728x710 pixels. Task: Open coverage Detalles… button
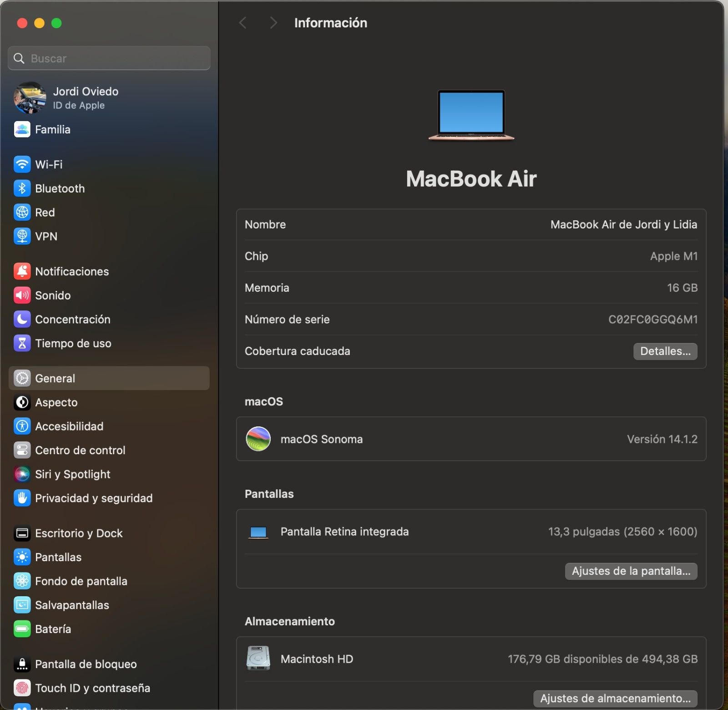[x=665, y=351]
